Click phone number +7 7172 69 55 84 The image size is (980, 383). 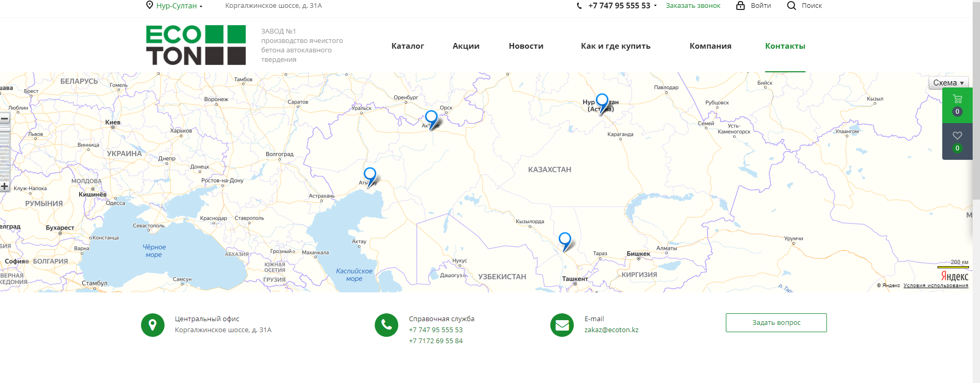pyautogui.click(x=435, y=341)
